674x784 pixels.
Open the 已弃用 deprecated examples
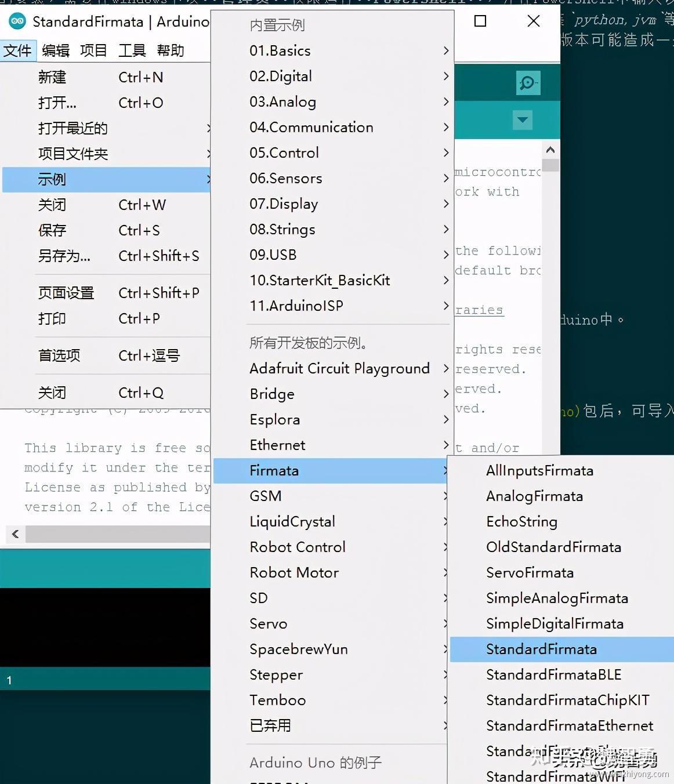click(x=270, y=725)
